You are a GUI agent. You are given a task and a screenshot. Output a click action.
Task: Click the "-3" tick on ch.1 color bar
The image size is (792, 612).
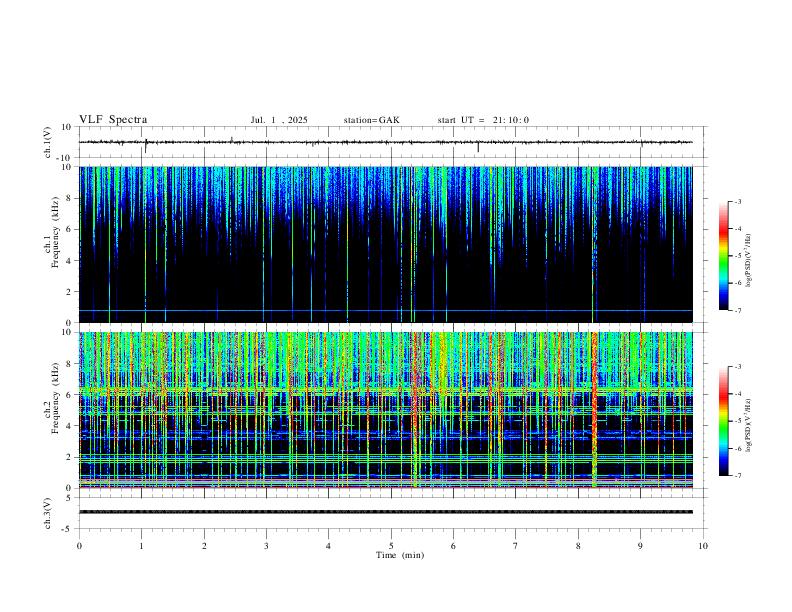(x=738, y=201)
